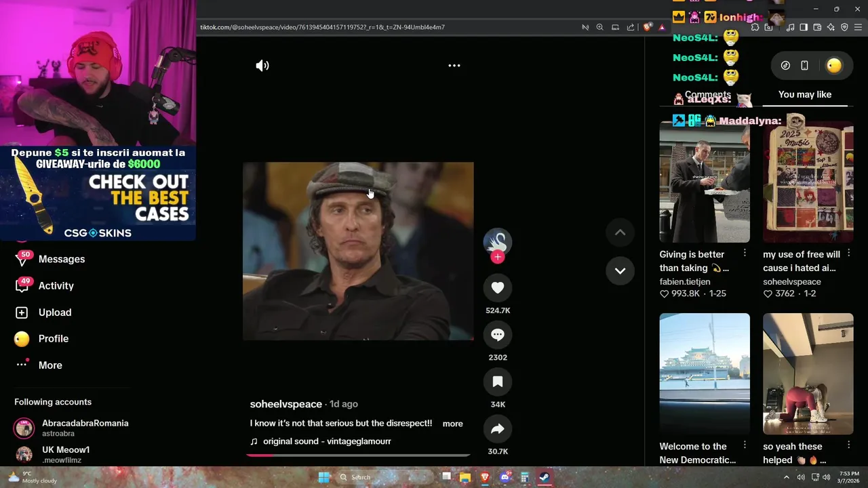Viewport: 868px width, 488px height.
Task: Open the weather widget showing Mostly cloudy
Action: coord(33,477)
